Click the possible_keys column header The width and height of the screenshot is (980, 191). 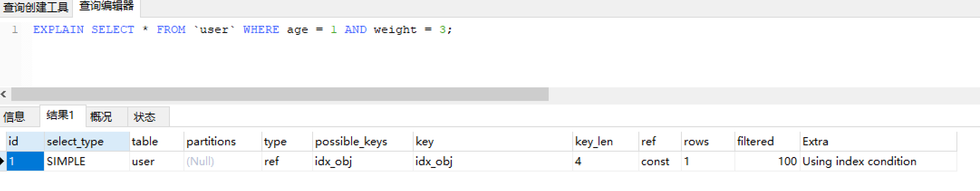click(x=351, y=142)
